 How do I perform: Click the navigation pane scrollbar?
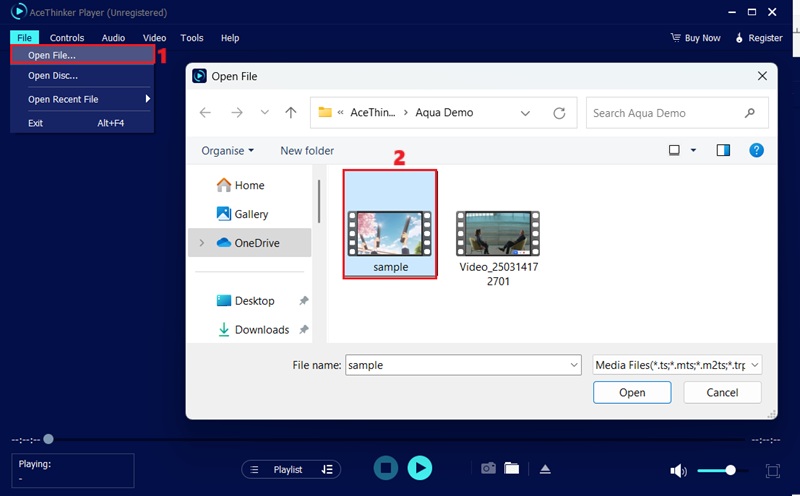[x=319, y=201]
